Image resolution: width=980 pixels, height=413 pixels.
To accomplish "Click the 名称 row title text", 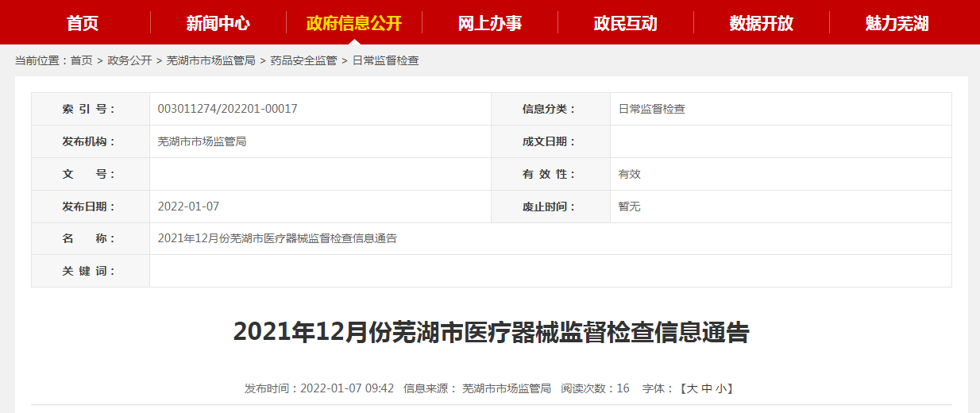I will point(277,238).
